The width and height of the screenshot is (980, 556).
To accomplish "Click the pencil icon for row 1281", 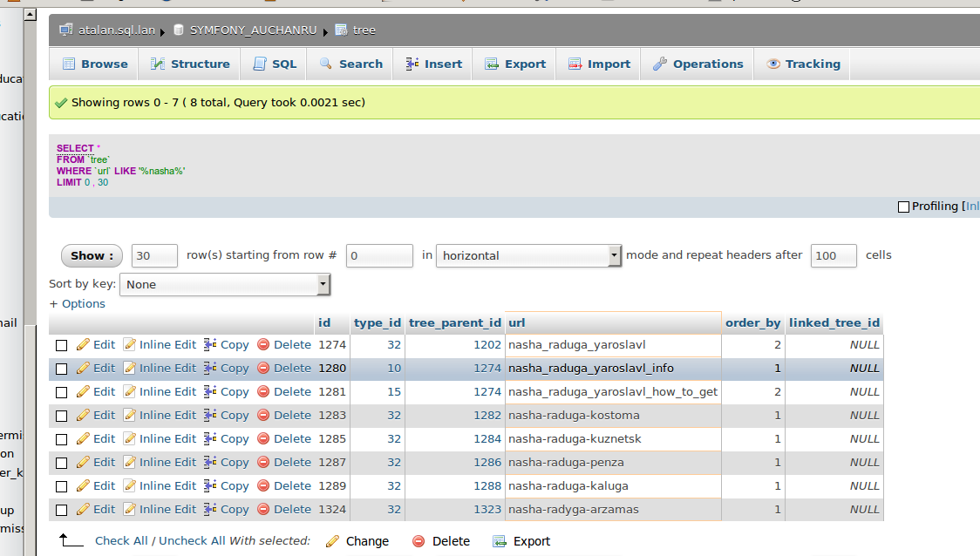I will pos(83,391).
